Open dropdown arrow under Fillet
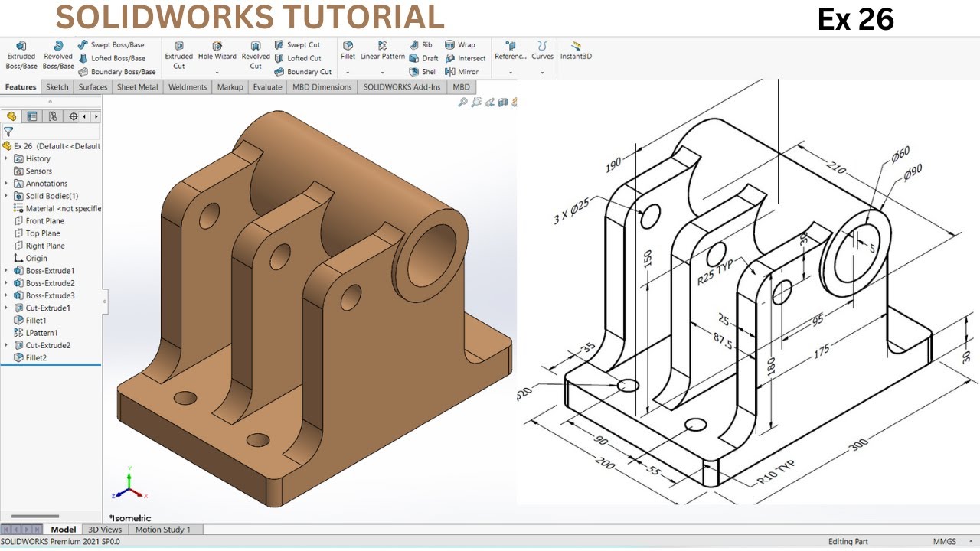This screenshot has height=551, width=980. [348, 73]
